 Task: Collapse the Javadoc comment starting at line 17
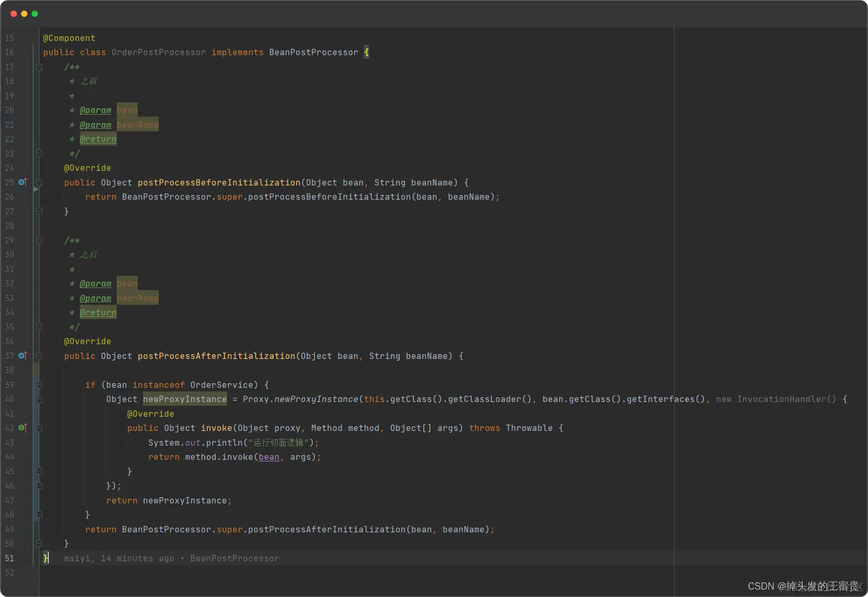[39, 67]
